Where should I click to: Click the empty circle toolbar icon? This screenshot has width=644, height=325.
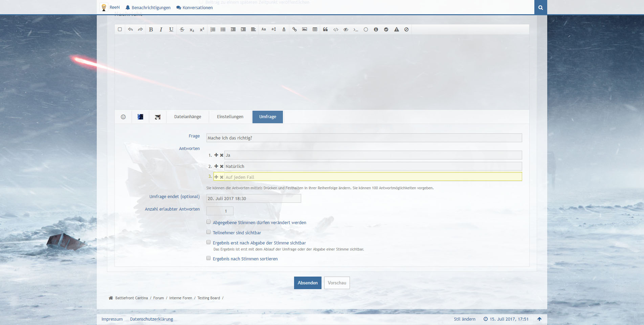coord(366,29)
